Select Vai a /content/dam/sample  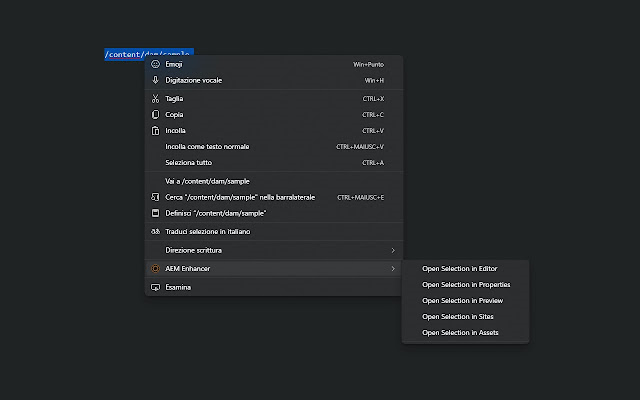(x=207, y=181)
